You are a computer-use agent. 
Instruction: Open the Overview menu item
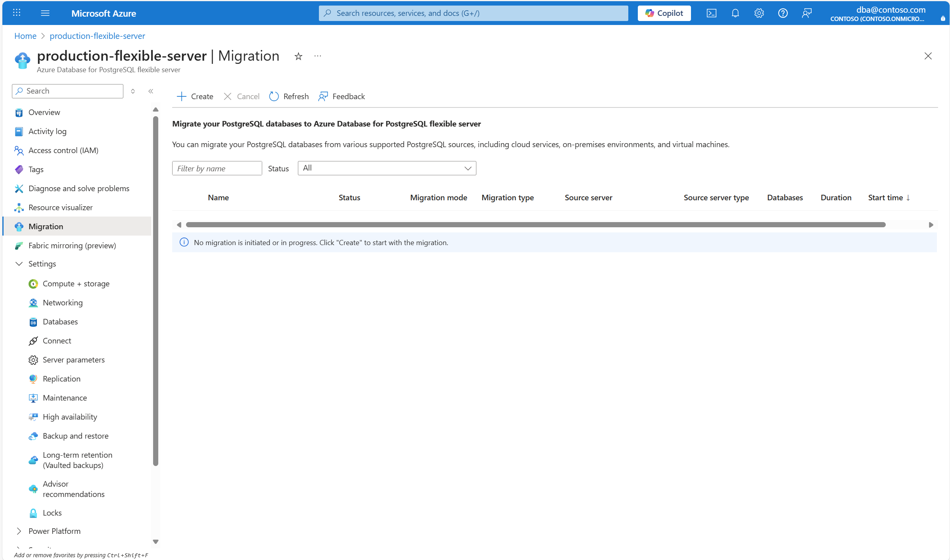click(x=44, y=112)
